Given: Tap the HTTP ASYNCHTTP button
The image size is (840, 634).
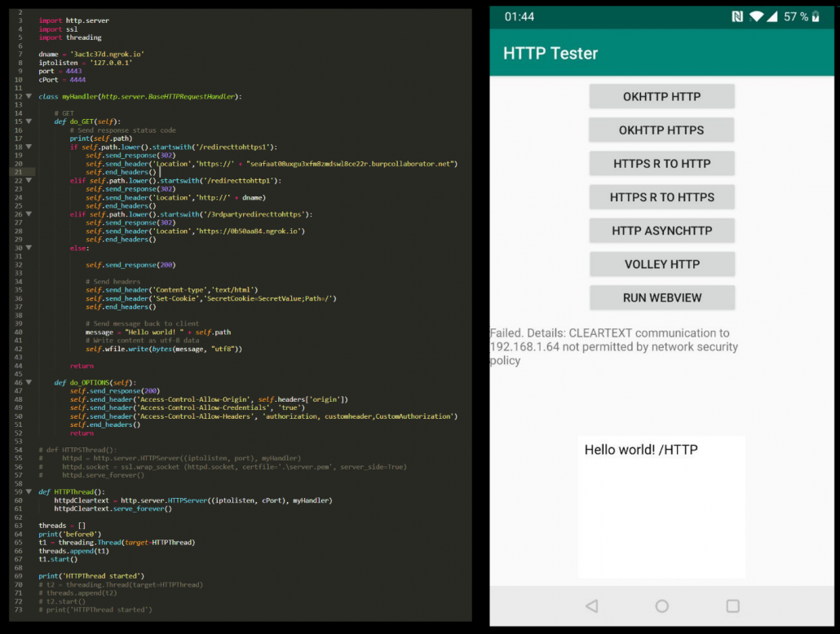Looking at the screenshot, I should (661, 231).
